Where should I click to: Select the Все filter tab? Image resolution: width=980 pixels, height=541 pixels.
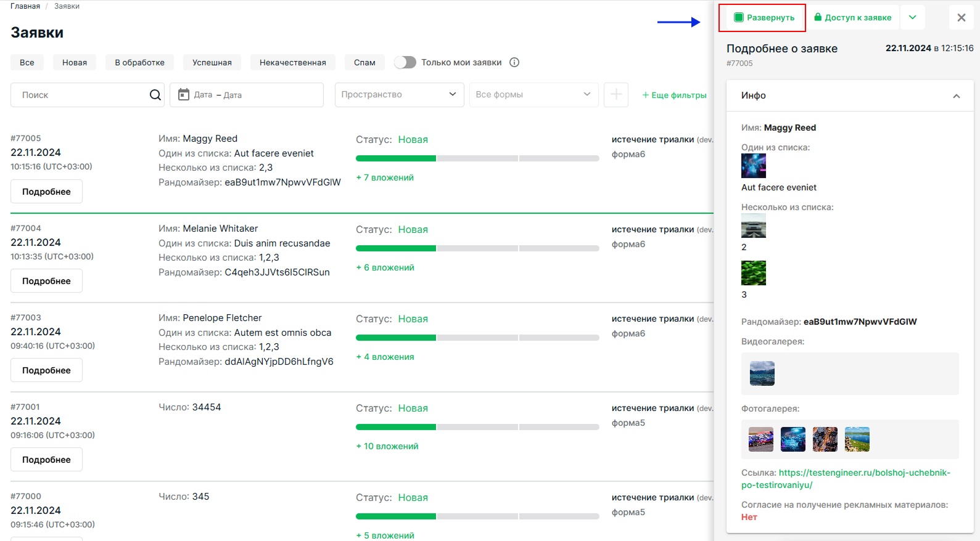point(27,62)
